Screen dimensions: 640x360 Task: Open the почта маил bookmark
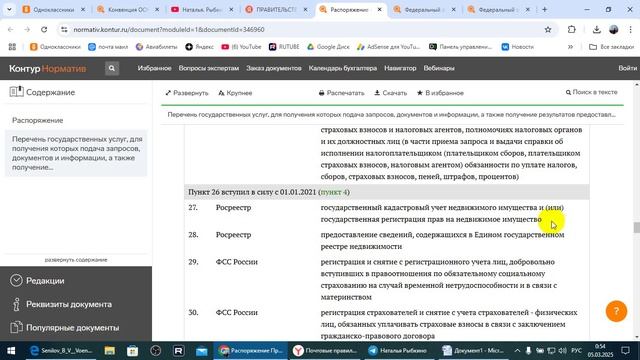point(108,47)
